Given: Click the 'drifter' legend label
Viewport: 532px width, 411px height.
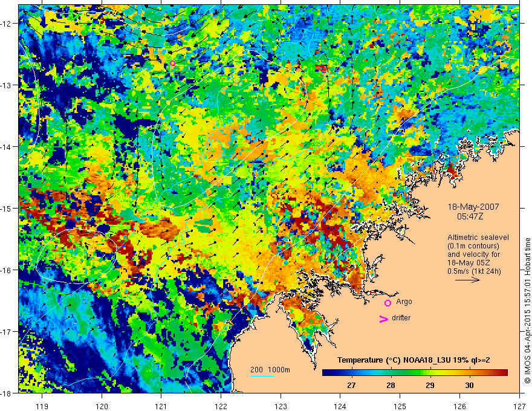Looking at the screenshot, I should click(401, 318).
